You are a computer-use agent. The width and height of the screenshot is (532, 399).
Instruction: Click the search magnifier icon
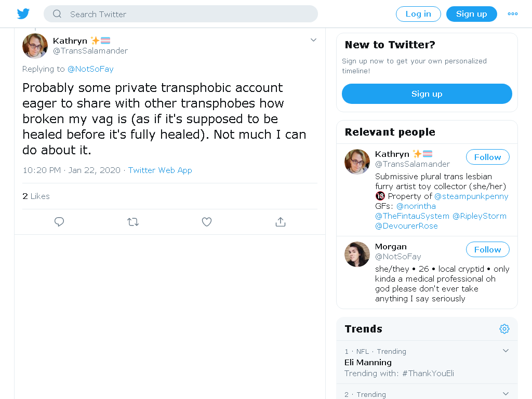[x=57, y=14]
